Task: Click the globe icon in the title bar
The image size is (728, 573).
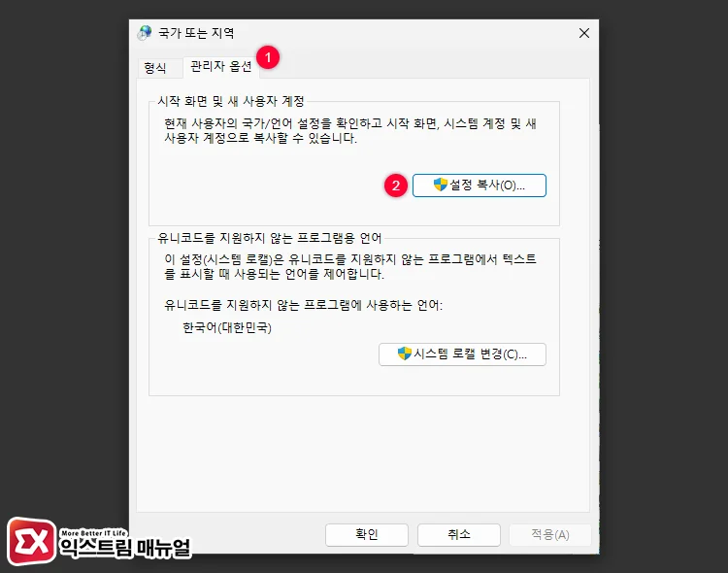Action: [145, 33]
